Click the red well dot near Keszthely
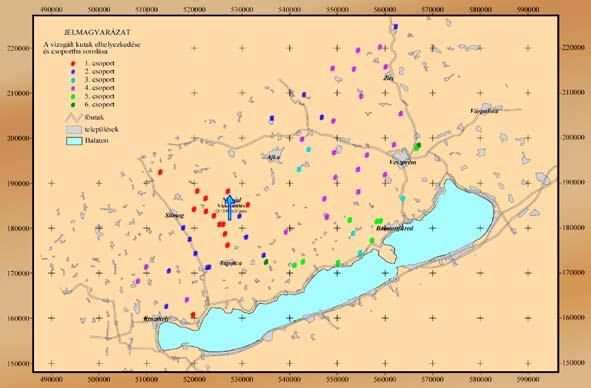591x388 pixels. pyautogui.click(x=193, y=315)
